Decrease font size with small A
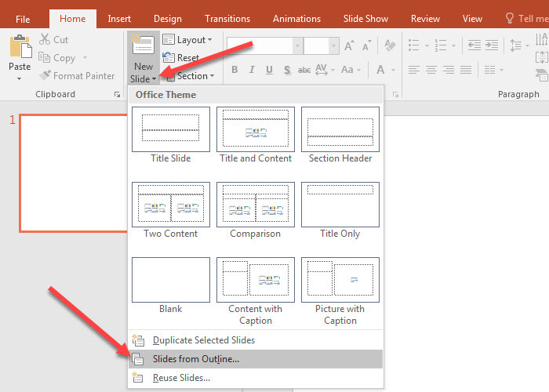 tap(366, 45)
